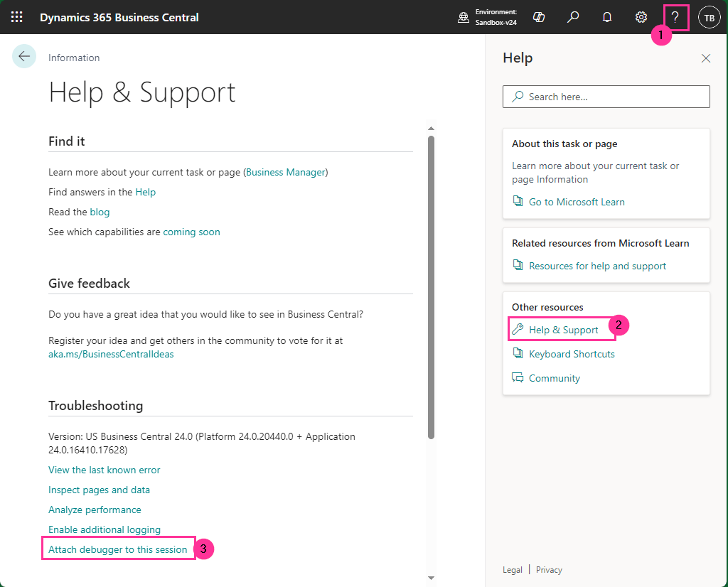Open Go to Microsoft Learn

[576, 201]
